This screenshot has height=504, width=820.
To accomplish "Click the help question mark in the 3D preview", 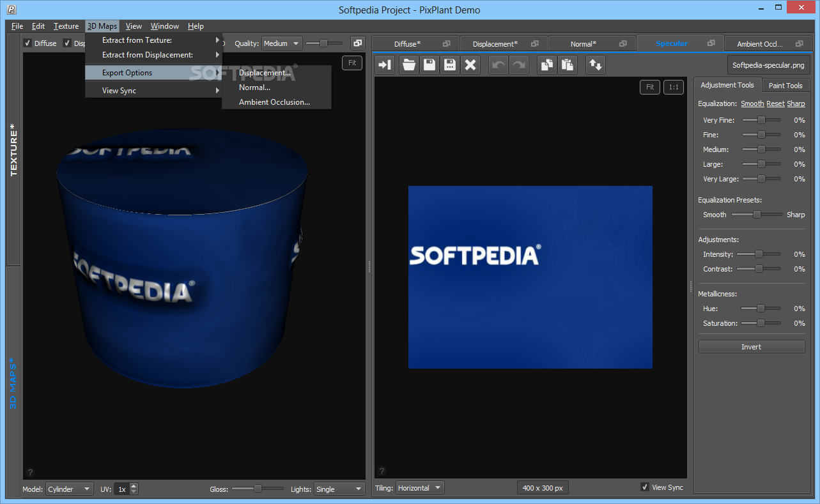I will (30, 473).
